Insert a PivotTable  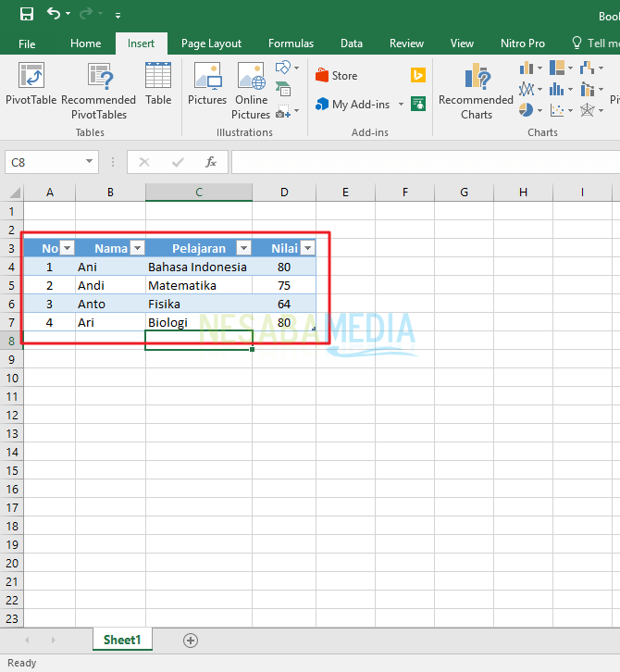[31, 84]
